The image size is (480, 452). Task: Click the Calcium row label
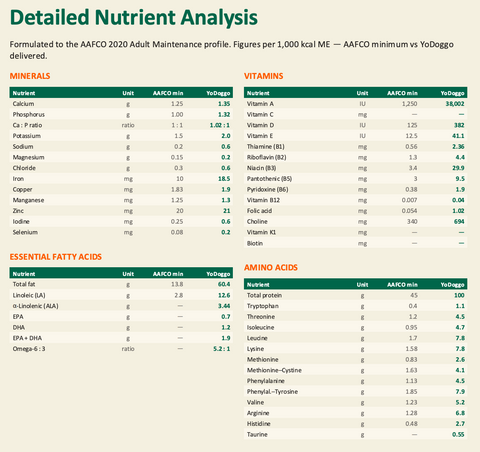[23, 104]
